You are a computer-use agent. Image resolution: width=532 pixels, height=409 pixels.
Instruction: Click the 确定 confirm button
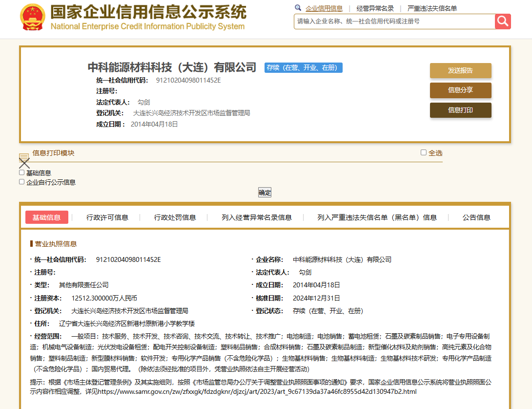(x=265, y=193)
